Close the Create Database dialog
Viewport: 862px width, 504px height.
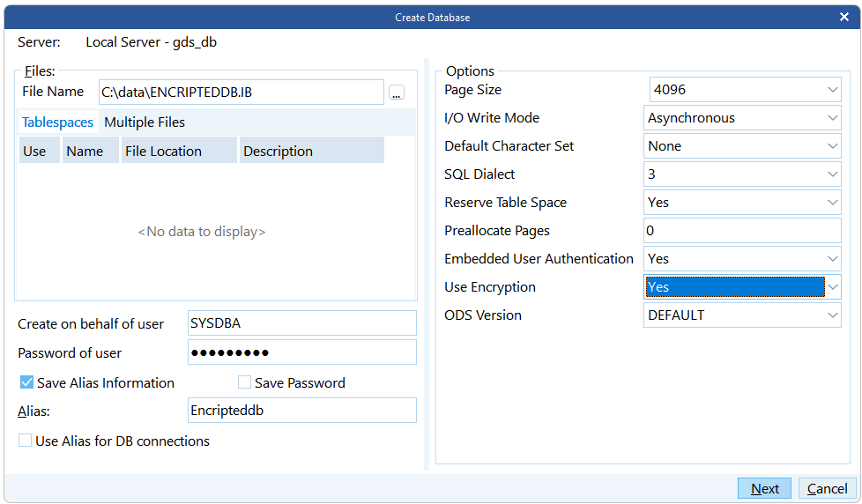(x=843, y=17)
